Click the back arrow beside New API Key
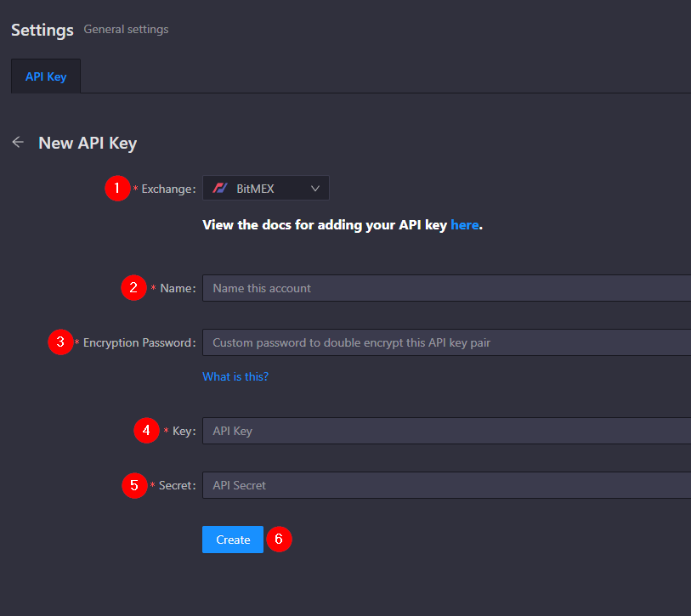This screenshot has width=691, height=616. 18,143
